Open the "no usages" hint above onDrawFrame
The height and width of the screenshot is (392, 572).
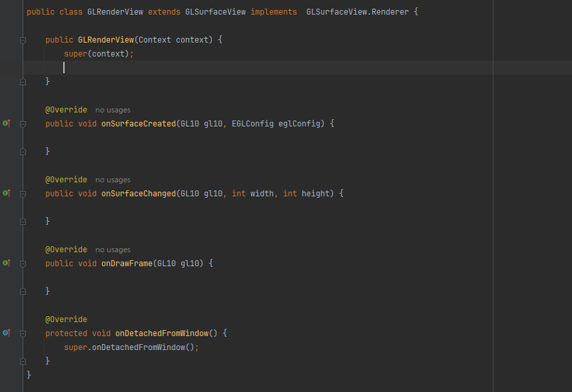[113, 250]
